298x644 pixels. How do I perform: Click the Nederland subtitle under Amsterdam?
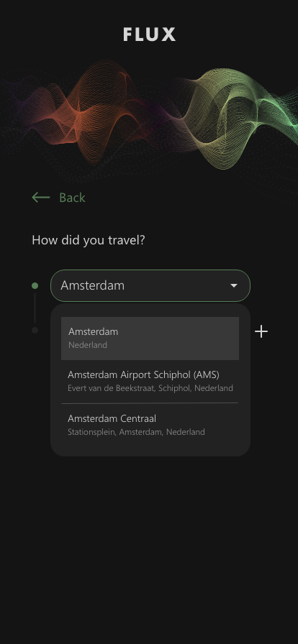tap(88, 345)
